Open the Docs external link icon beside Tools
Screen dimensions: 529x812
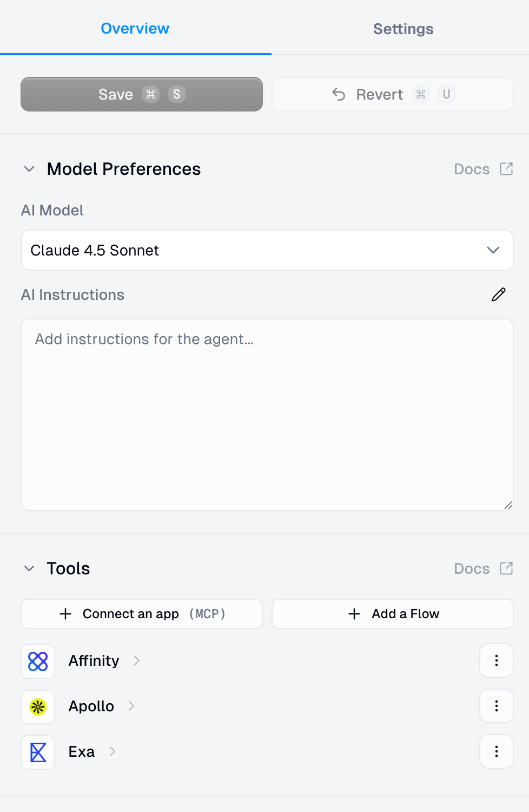[506, 568]
